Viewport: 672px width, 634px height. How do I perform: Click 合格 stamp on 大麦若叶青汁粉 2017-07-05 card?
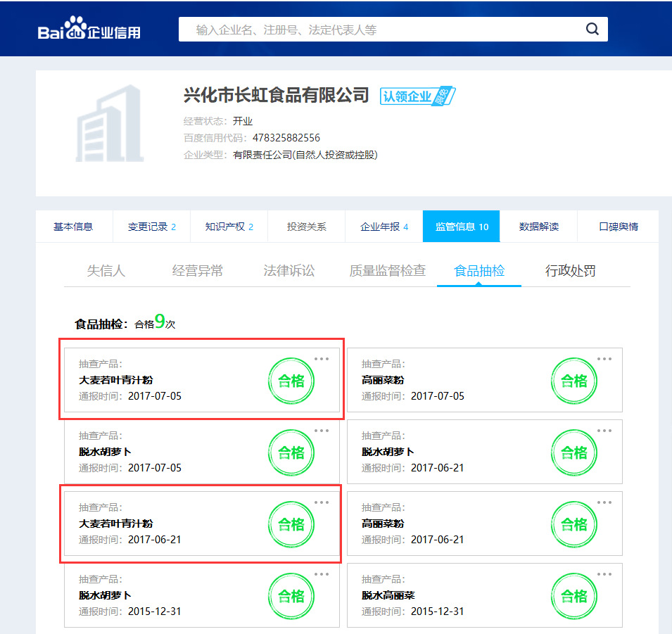291,381
